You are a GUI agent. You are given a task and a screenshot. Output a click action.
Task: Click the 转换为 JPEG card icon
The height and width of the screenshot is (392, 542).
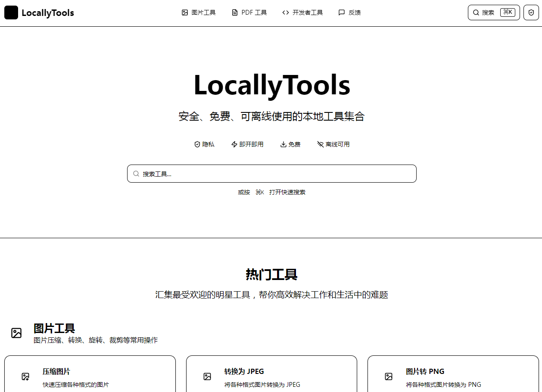point(207,376)
